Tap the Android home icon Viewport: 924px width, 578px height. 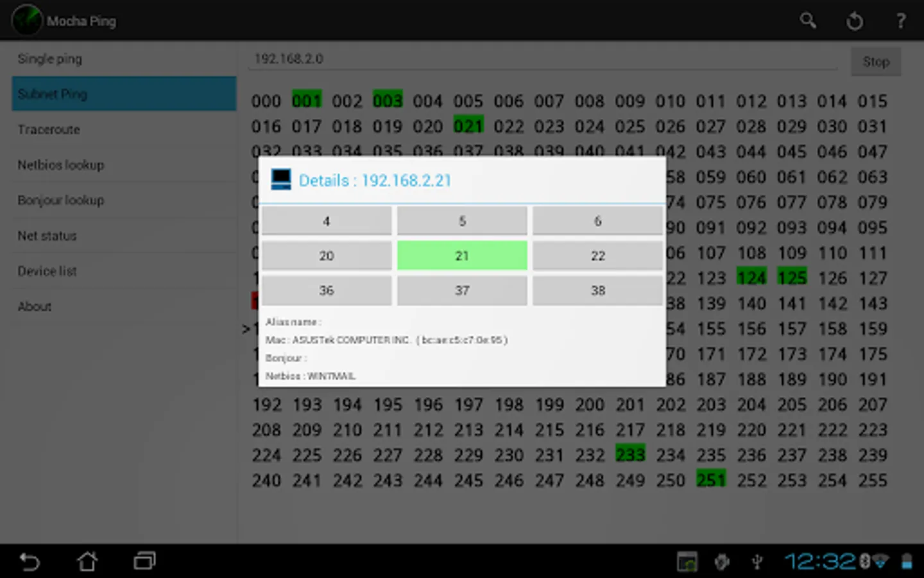[87, 561]
